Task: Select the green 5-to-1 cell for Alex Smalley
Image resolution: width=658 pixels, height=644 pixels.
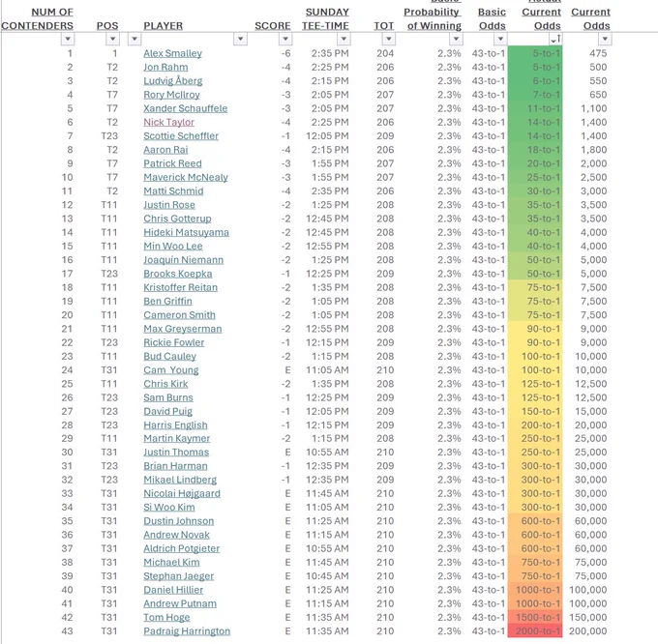Action: tap(535, 53)
